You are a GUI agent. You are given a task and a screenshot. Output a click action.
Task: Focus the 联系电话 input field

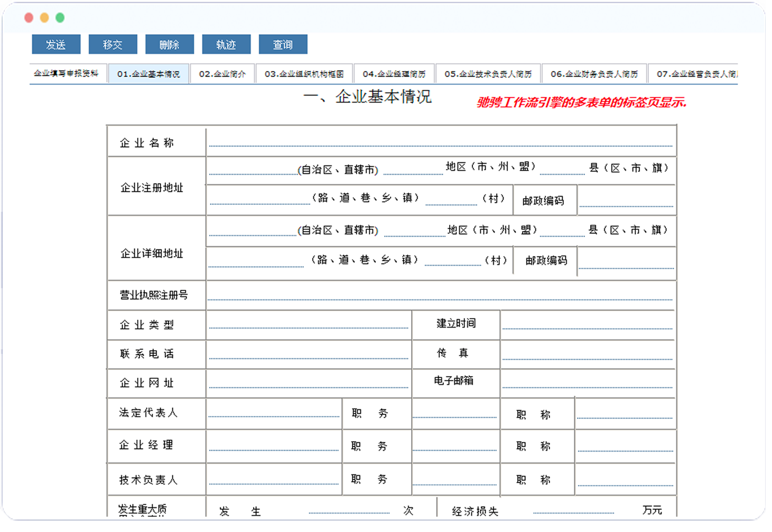(x=309, y=353)
